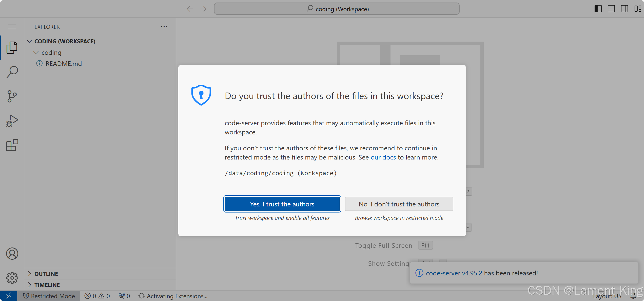This screenshot has height=301, width=644.
Task: Open Run and Debug view
Action: [12, 121]
